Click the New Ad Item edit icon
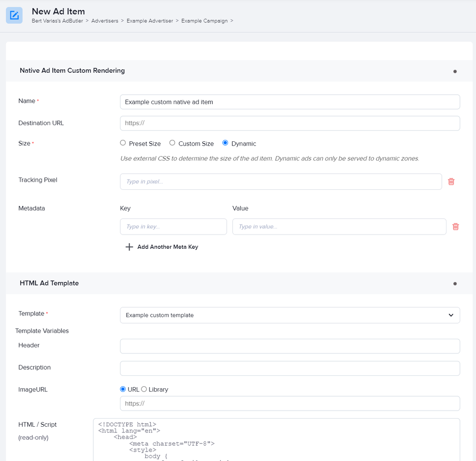The width and height of the screenshot is (476, 461). click(14, 15)
